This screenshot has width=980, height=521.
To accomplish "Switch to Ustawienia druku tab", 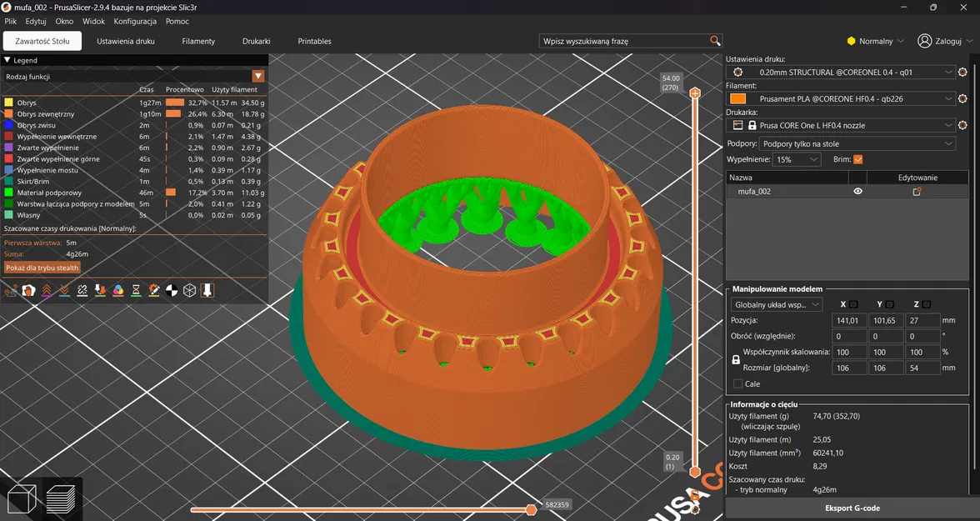I will click(x=126, y=42).
